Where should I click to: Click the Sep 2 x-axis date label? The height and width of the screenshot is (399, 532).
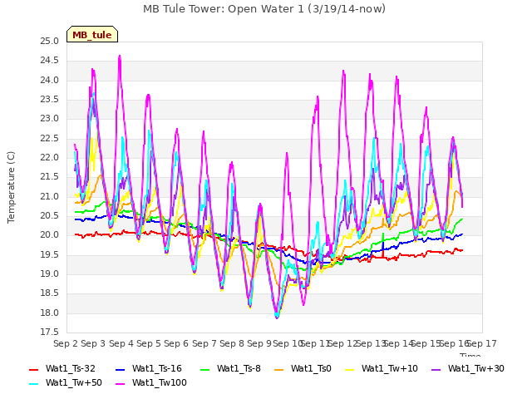click(x=66, y=344)
